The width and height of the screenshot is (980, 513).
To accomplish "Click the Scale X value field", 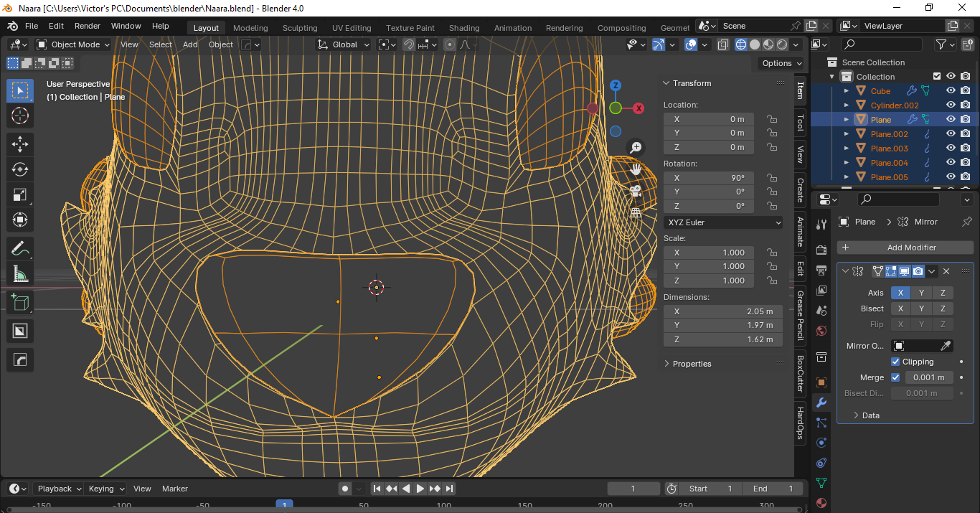I will [x=709, y=253].
